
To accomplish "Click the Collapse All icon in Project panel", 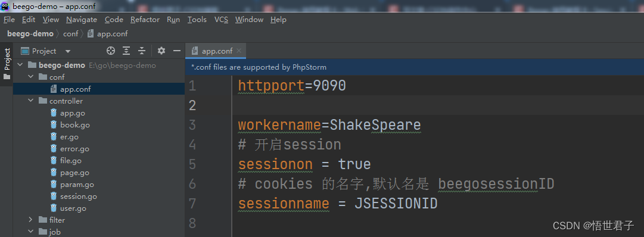I will pyautogui.click(x=142, y=51).
